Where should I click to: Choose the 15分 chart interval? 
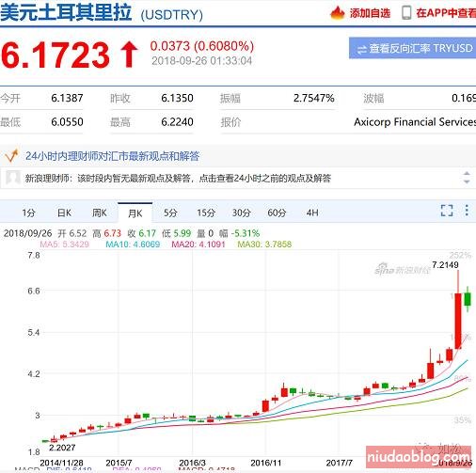(206, 213)
